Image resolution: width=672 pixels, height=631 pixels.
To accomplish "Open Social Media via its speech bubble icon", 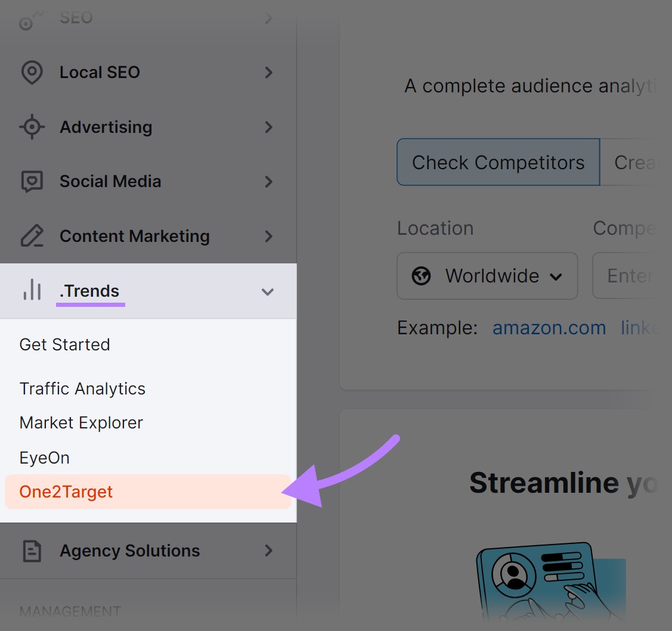I will point(32,181).
